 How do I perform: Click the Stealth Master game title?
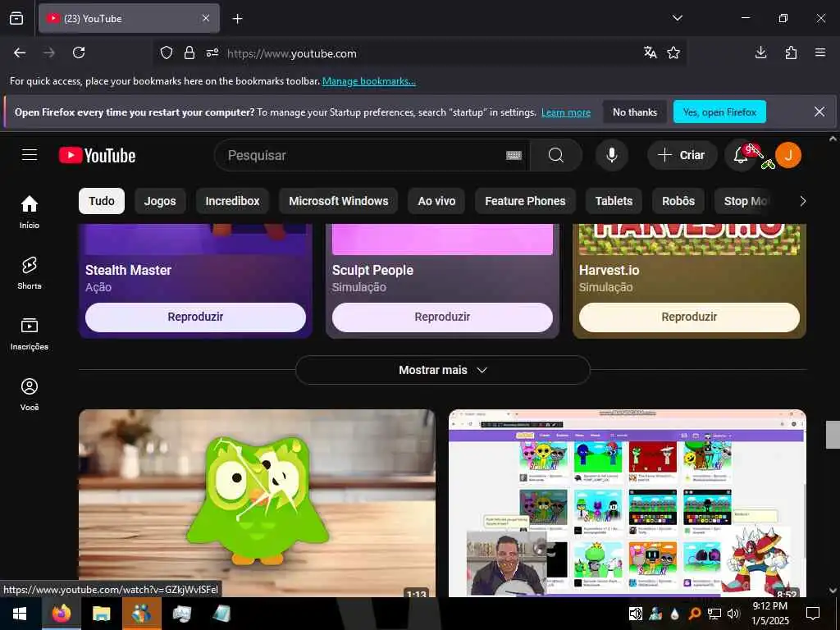[129, 270]
